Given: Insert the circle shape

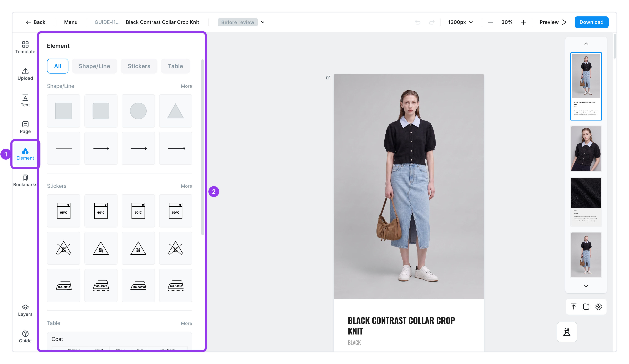Looking at the screenshot, I should [138, 111].
